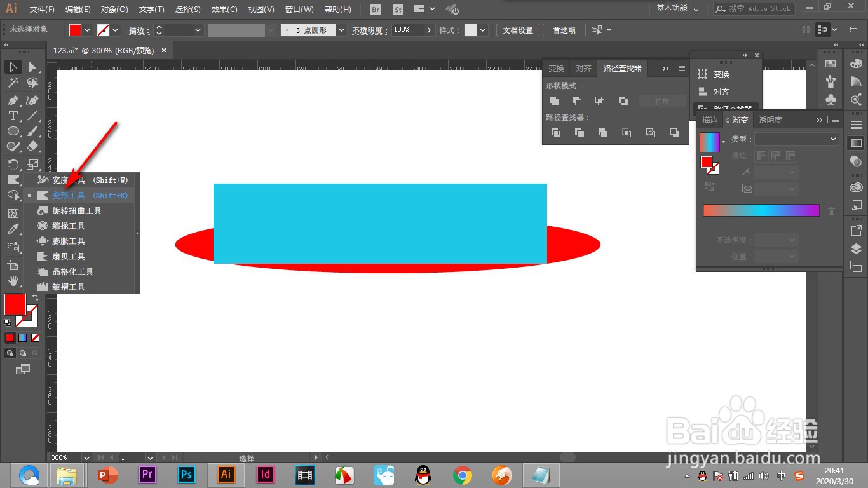Click the Search Adobe Stock field

[754, 9]
